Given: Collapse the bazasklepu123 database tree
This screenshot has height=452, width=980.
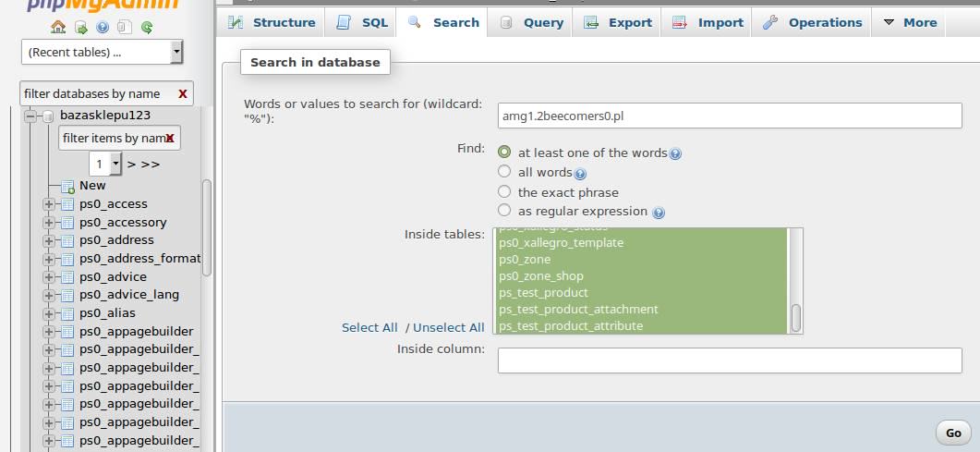Looking at the screenshot, I should (30, 116).
